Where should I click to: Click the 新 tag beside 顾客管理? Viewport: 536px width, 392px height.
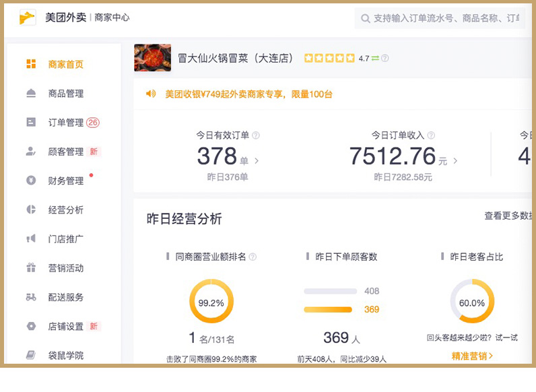[x=94, y=152]
